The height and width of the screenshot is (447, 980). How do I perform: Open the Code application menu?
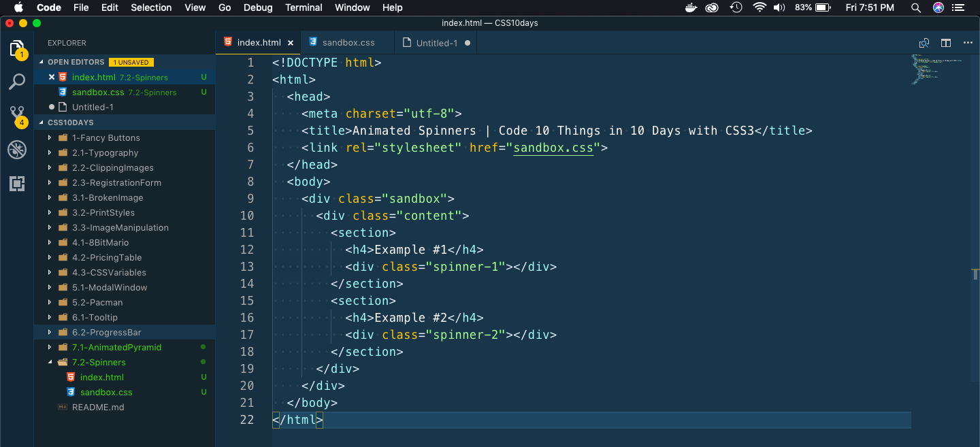click(49, 7)
